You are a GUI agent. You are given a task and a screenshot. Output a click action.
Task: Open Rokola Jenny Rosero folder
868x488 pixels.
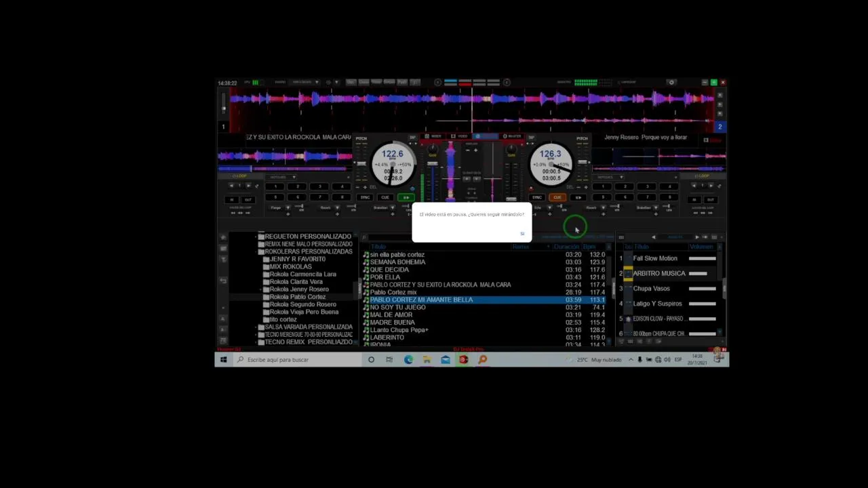tap(299, 289)
